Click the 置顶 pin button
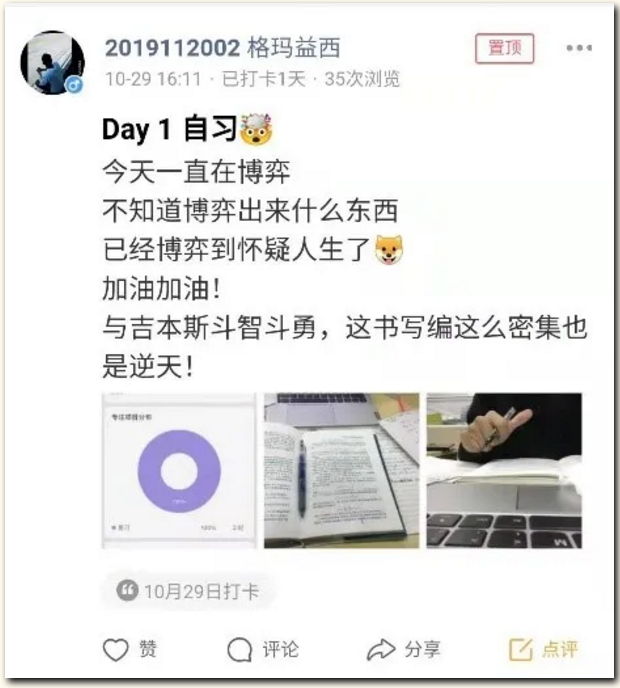 click(505, 48)
